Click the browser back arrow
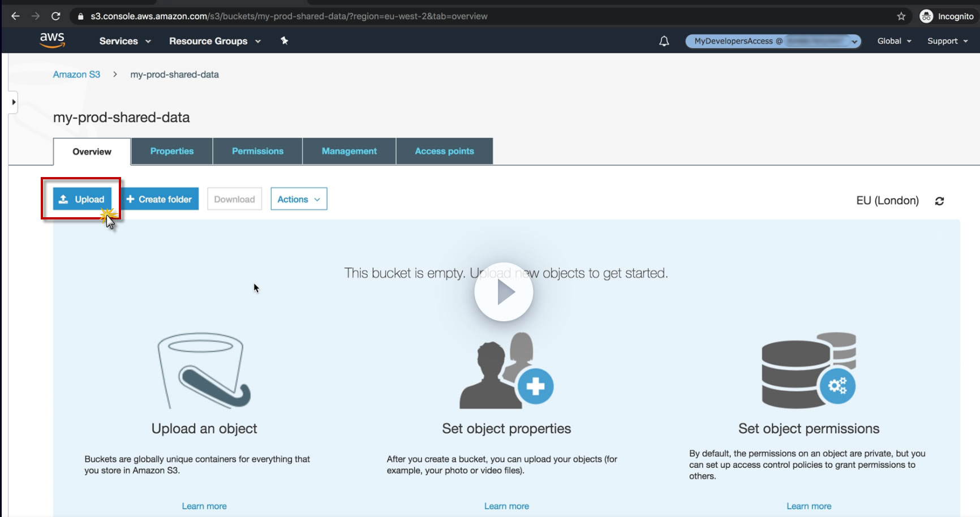980x517 pixels. point(15,16)
